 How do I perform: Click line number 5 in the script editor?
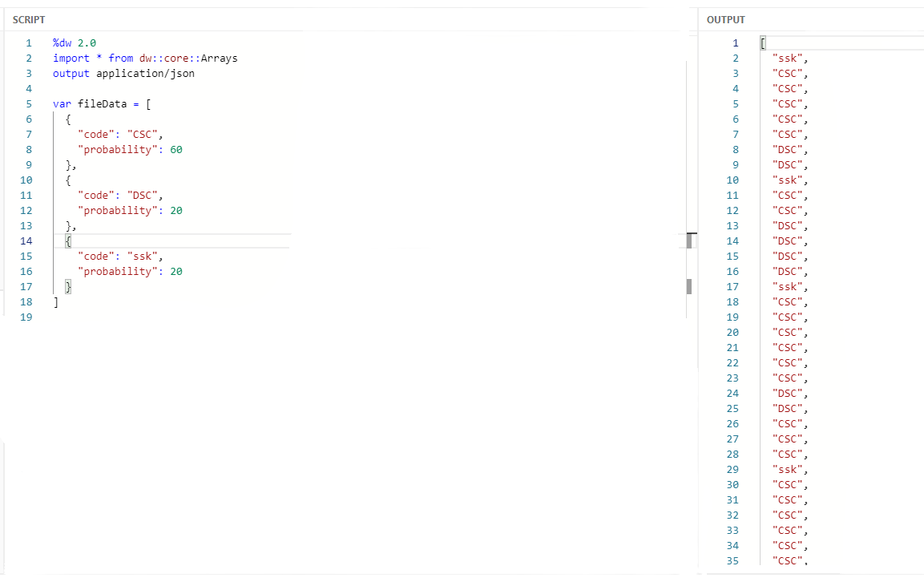click(29, 103)
